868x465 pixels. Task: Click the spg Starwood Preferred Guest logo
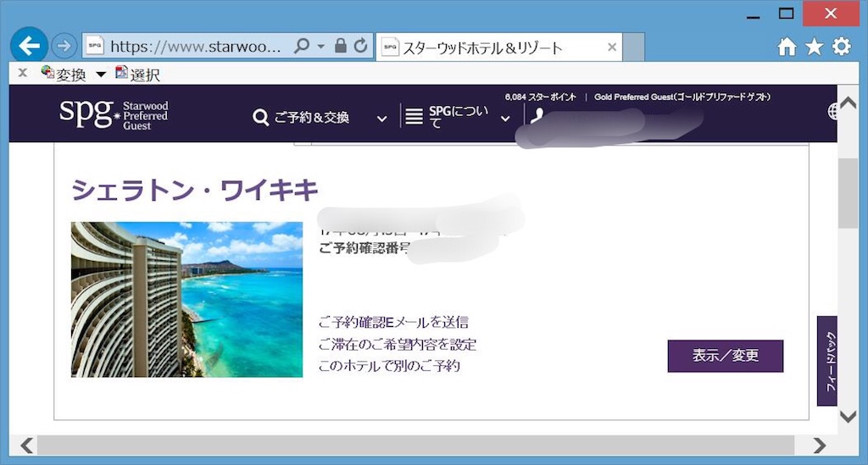[114, 114]
